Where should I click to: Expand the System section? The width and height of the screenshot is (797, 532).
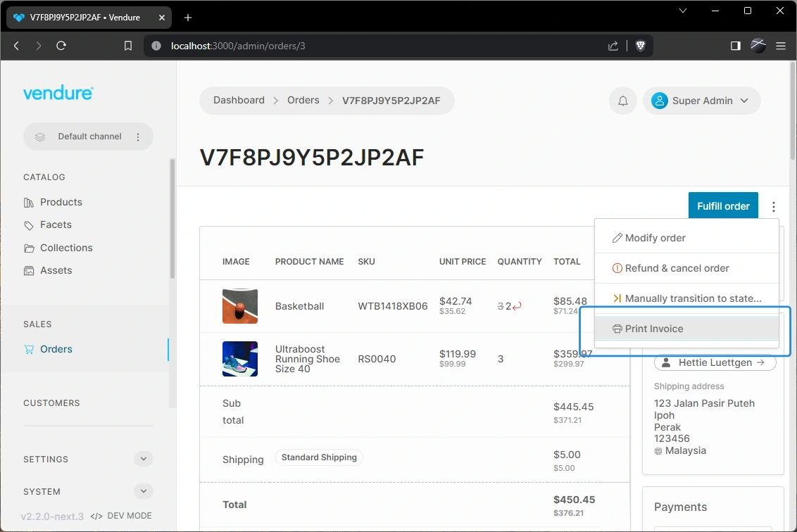(144, 491)
